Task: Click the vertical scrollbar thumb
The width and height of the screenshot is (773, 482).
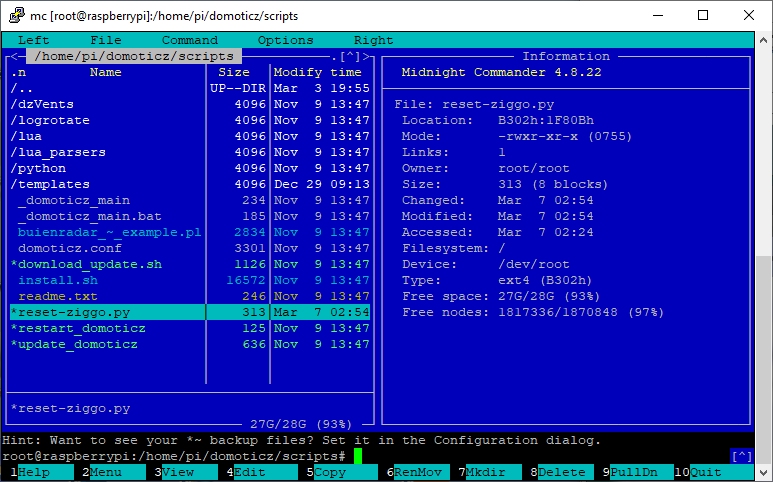Action: tap(764, 359)
